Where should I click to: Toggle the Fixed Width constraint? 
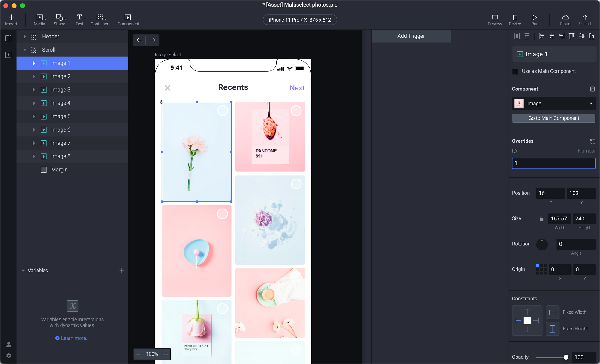[553, 312]
